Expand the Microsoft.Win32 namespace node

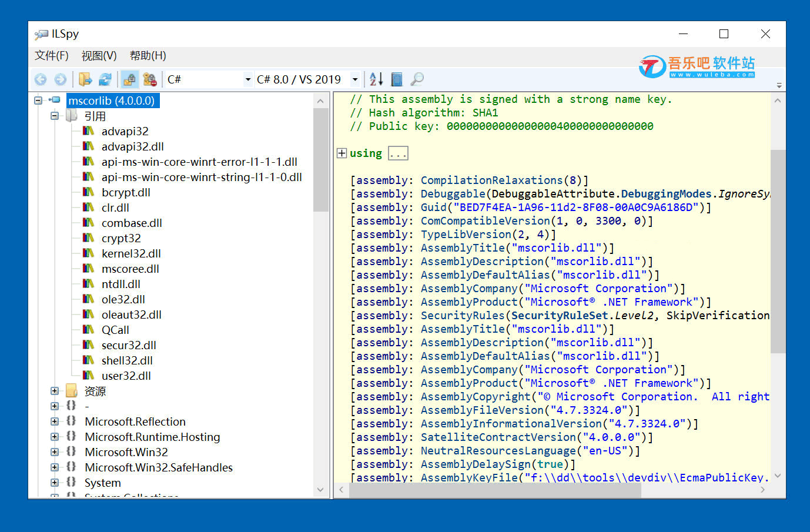tap(55, 452)
